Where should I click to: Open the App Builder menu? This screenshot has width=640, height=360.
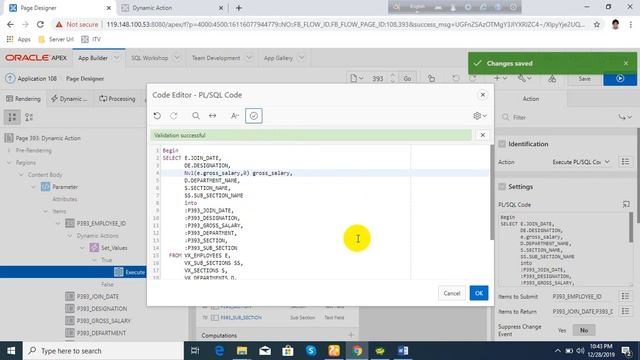[99, 58]
